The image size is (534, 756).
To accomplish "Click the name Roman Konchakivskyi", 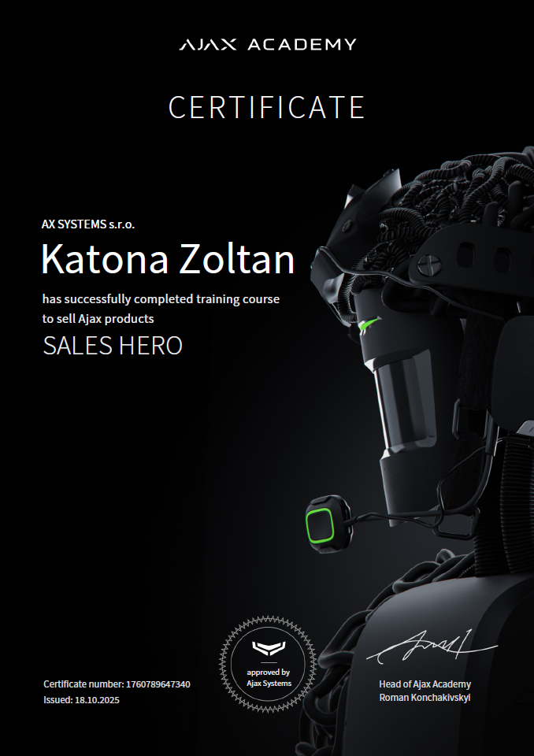I will click(425, 698).
